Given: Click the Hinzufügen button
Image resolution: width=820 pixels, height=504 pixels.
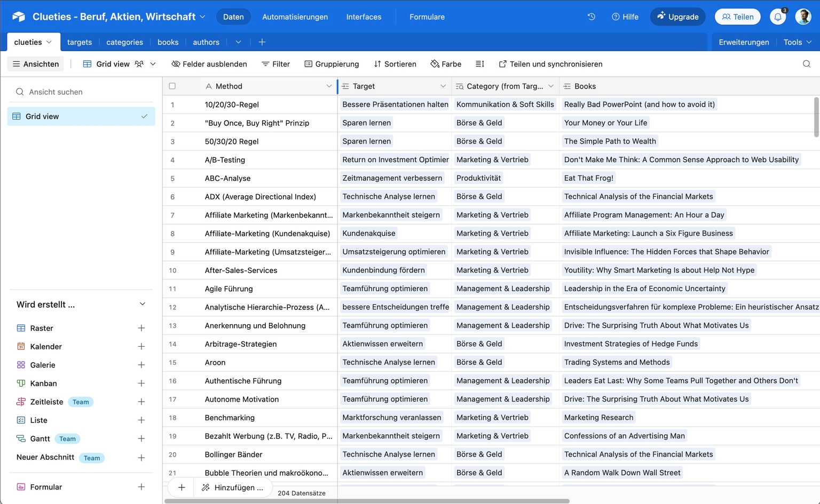Looking at the screenshot, I should [232, 487].
